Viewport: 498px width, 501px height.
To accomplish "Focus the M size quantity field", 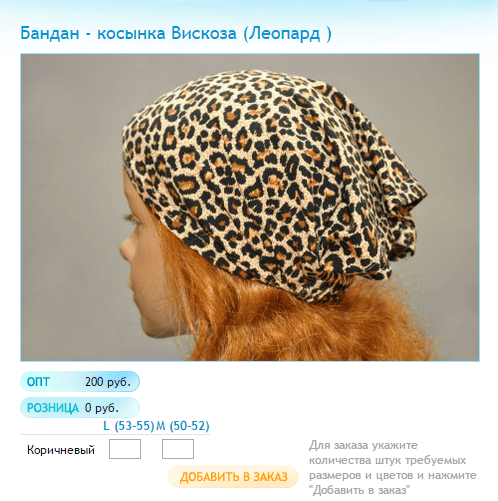I will pos(178,449).
